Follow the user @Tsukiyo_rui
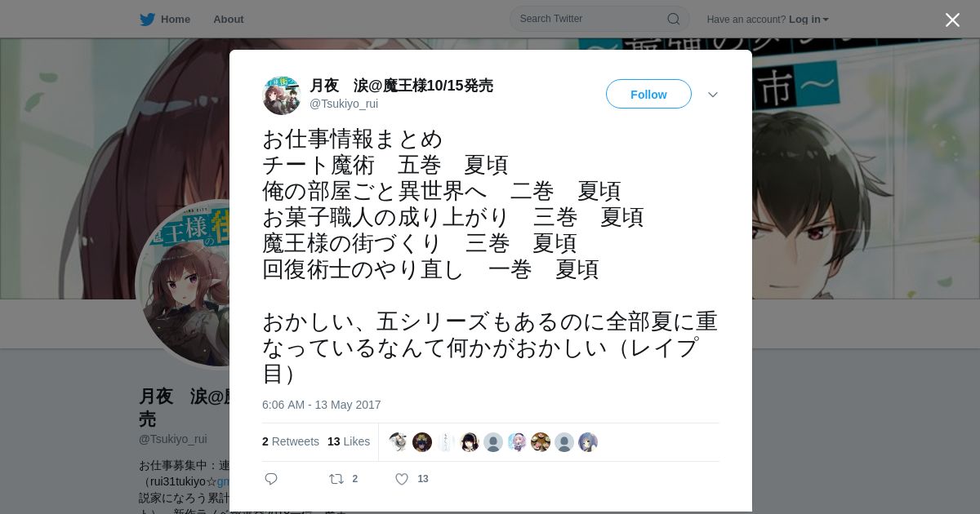The image size is (980, 514). coord(648,95)
